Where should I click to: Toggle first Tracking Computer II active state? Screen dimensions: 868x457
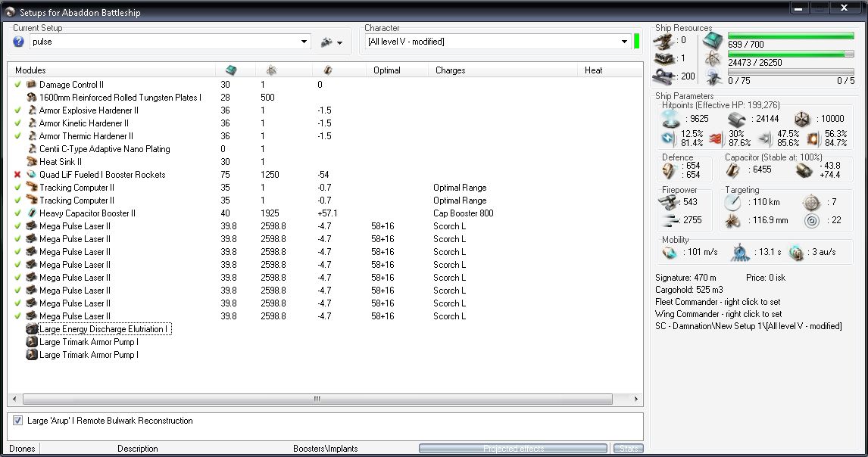coord(17,187)
